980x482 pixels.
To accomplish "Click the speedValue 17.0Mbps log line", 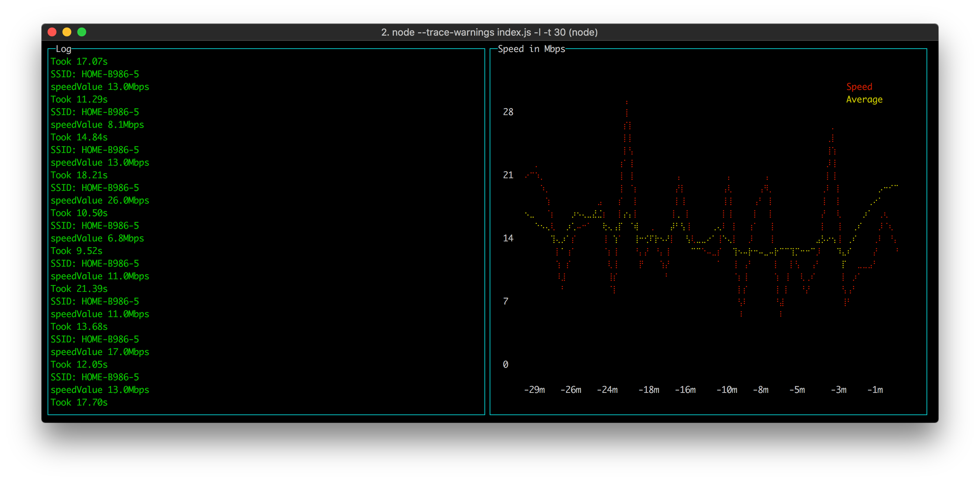I will 100,352.
